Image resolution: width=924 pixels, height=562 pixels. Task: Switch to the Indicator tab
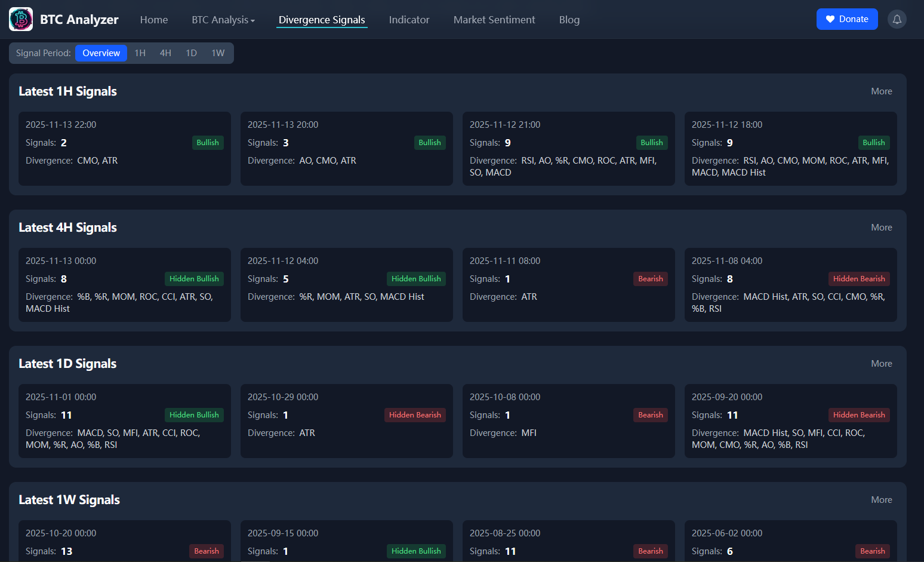tap(409, 19)
